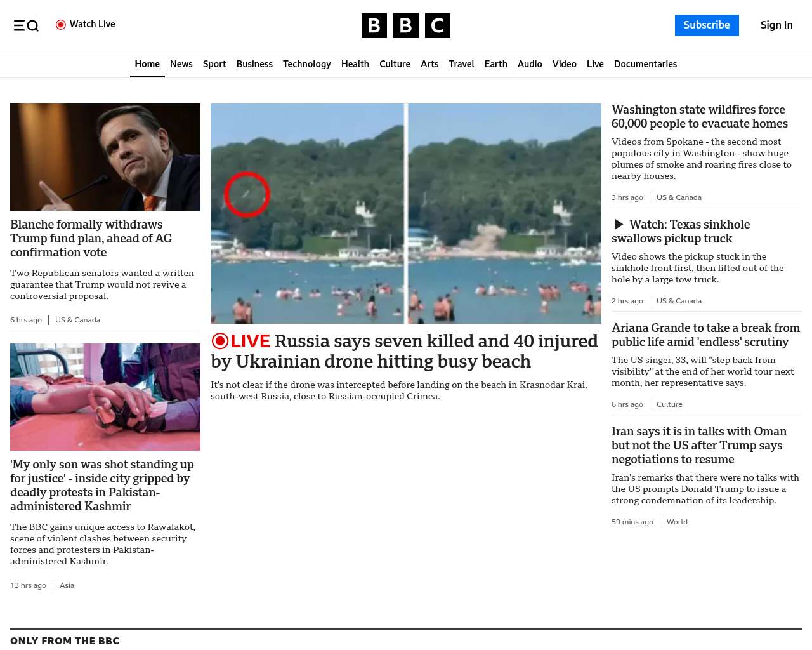Screen dimensions: 812x650
Task: Click the ONLY FROM THE BBC heading
Action: (65, 641)
